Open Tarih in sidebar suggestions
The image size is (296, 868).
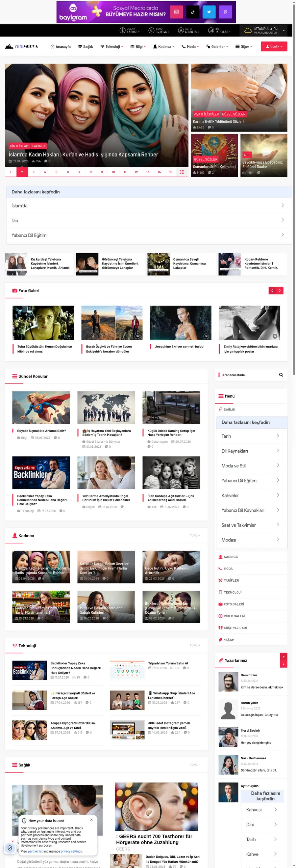pos(251,436)
